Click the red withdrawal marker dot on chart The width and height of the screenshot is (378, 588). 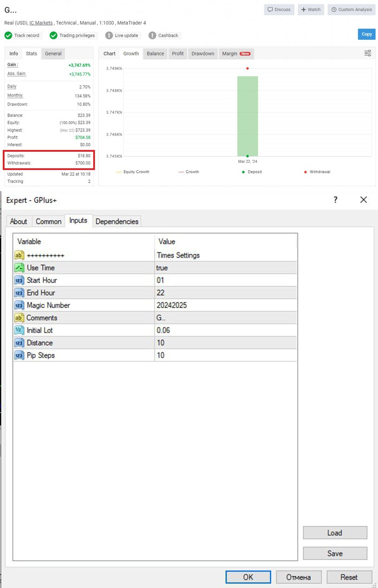tap(247, 68)
